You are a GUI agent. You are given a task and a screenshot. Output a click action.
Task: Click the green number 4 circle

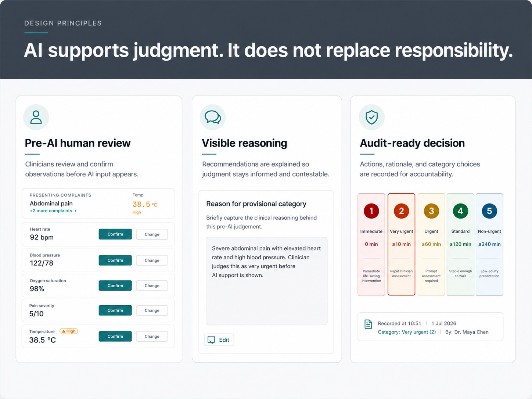pyautogui.click(x=460, y=211)
